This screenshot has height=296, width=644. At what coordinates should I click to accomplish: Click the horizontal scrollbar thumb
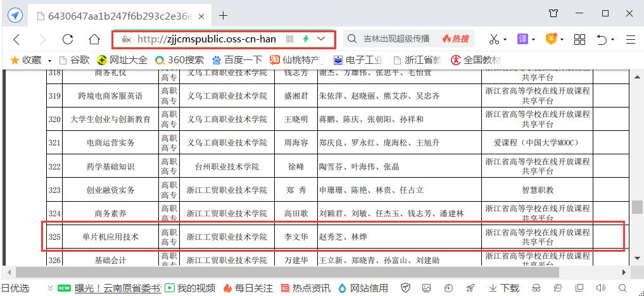(x=287, y=272)
